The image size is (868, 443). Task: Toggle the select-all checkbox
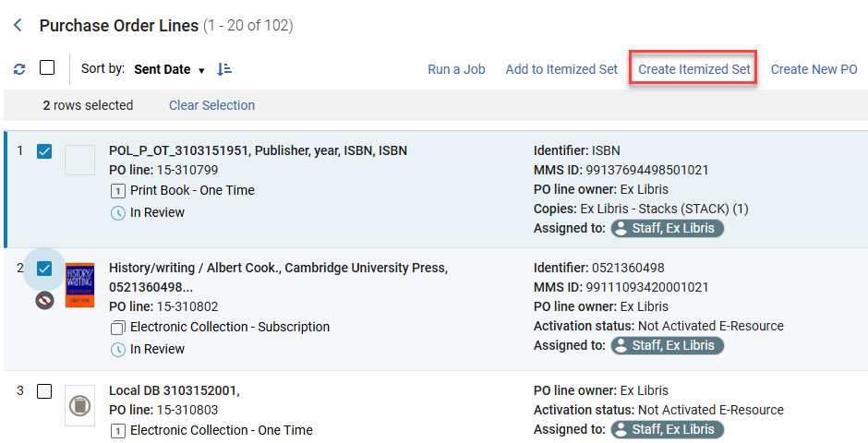coord(47,68)
